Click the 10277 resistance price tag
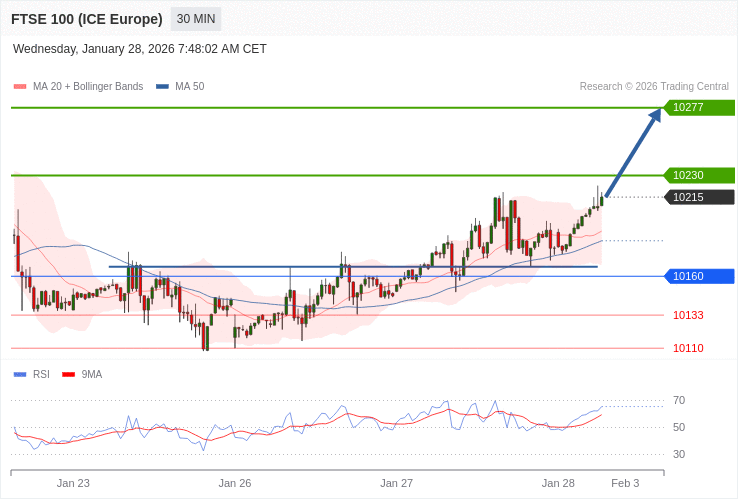738x500 pixels. pos(699,107)
